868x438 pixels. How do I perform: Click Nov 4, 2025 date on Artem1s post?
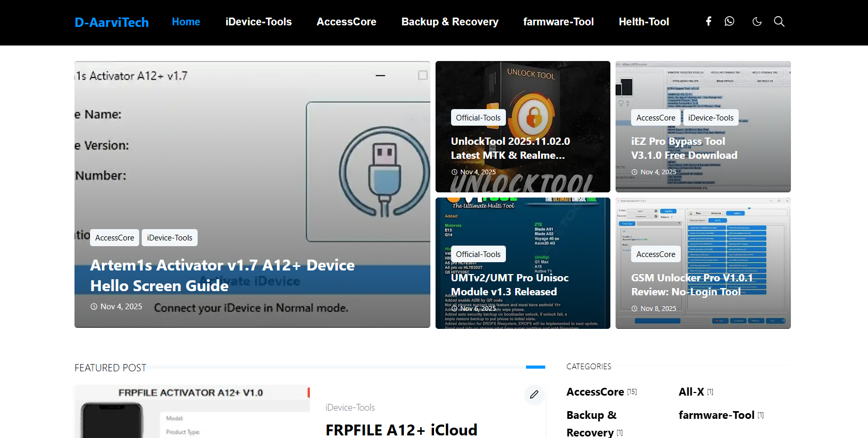point(116,307)
